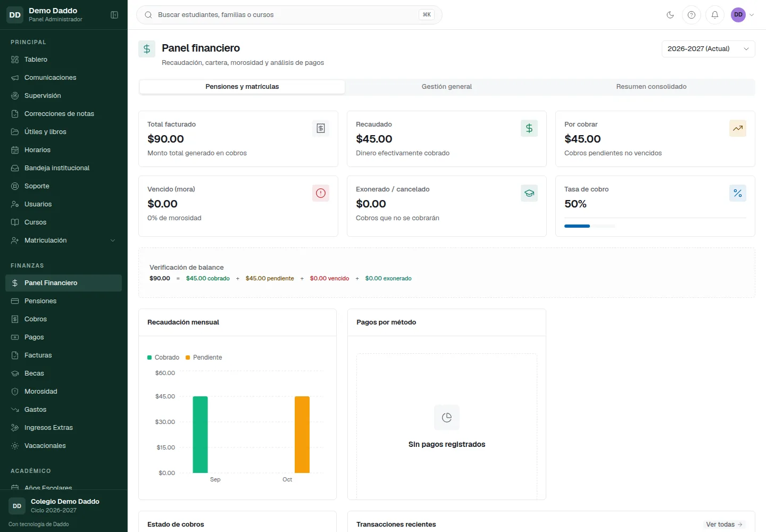Open Bandeja institucional
The height and width of the screenshot is (532, 766).
(64, 168)
